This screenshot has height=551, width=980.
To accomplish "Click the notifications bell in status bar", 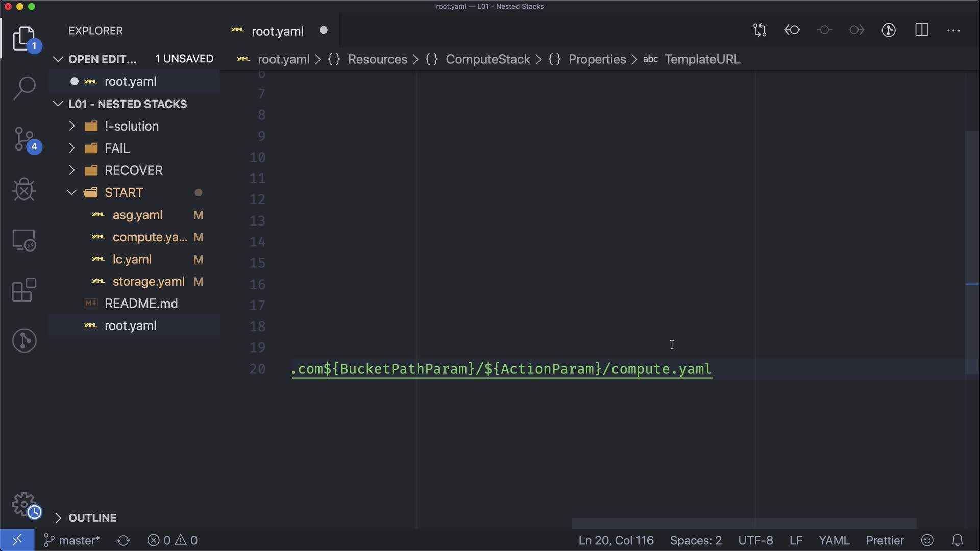I will [958, 540].
